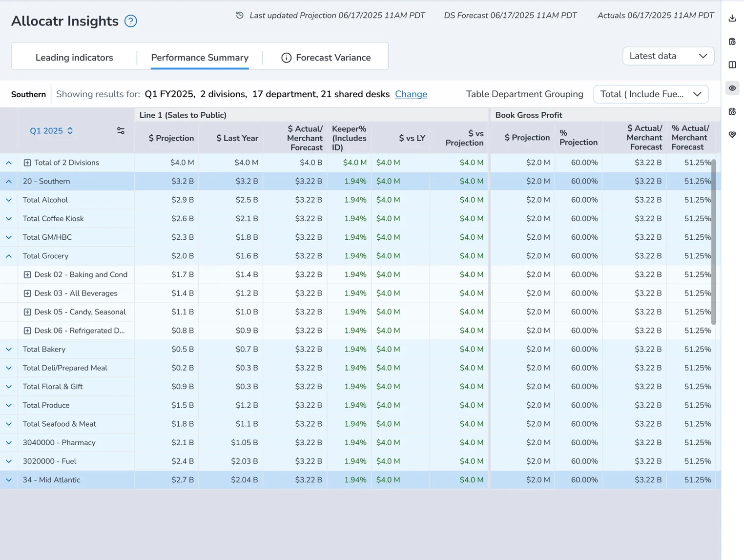Click the vertical scrollbar of the table
This screenshot has height=560, width=744.
(714, 242)
